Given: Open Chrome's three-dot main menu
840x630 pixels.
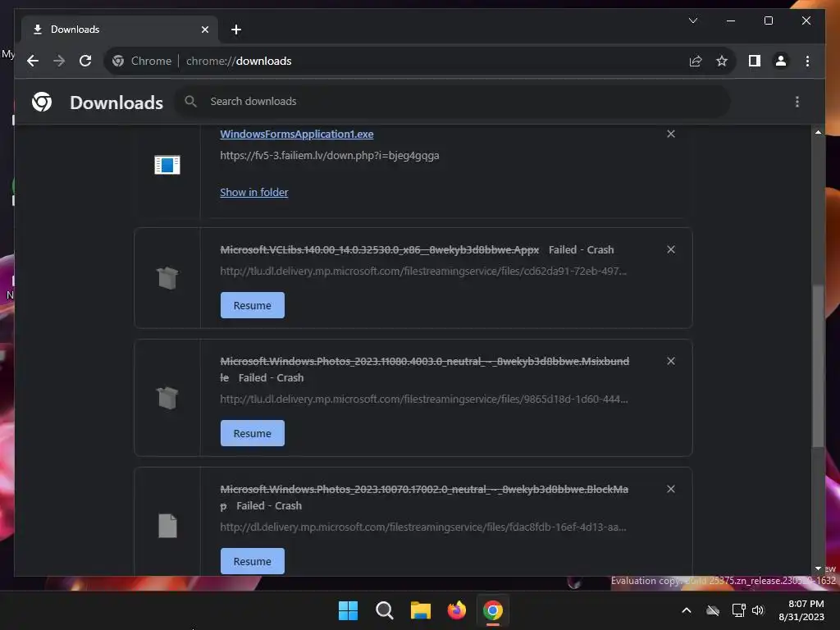Looking at the screenshot, I should coord(807,61).
